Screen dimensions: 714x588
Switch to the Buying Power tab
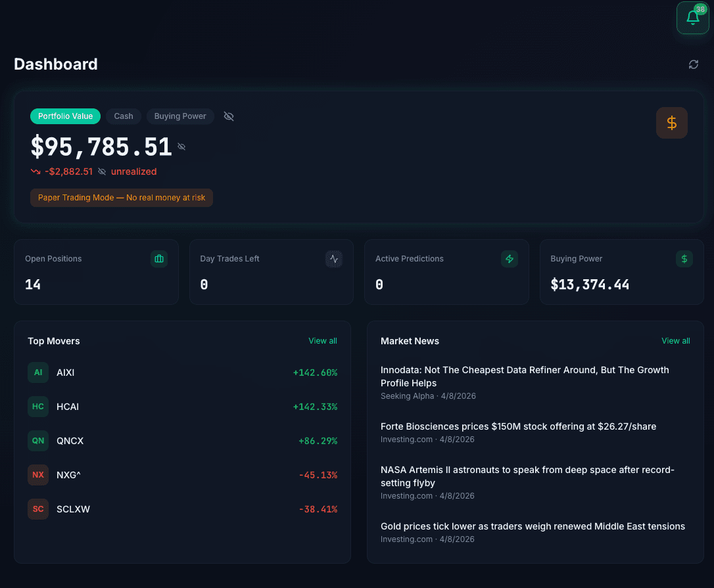(180, 116)
